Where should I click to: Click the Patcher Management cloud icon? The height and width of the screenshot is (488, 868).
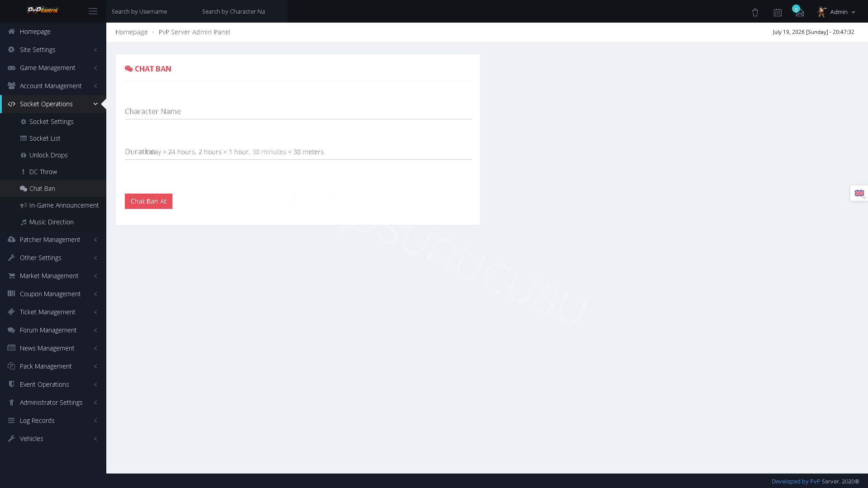(x=11, y=240)
